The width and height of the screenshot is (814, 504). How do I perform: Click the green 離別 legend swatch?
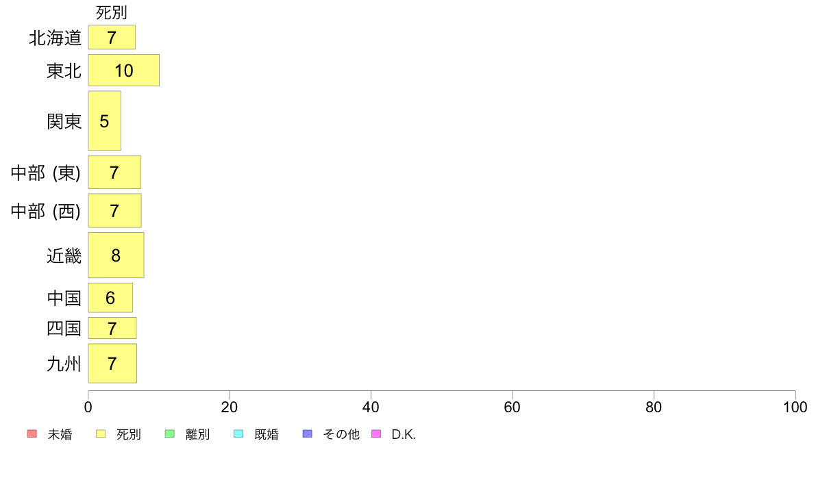(170, 433)
